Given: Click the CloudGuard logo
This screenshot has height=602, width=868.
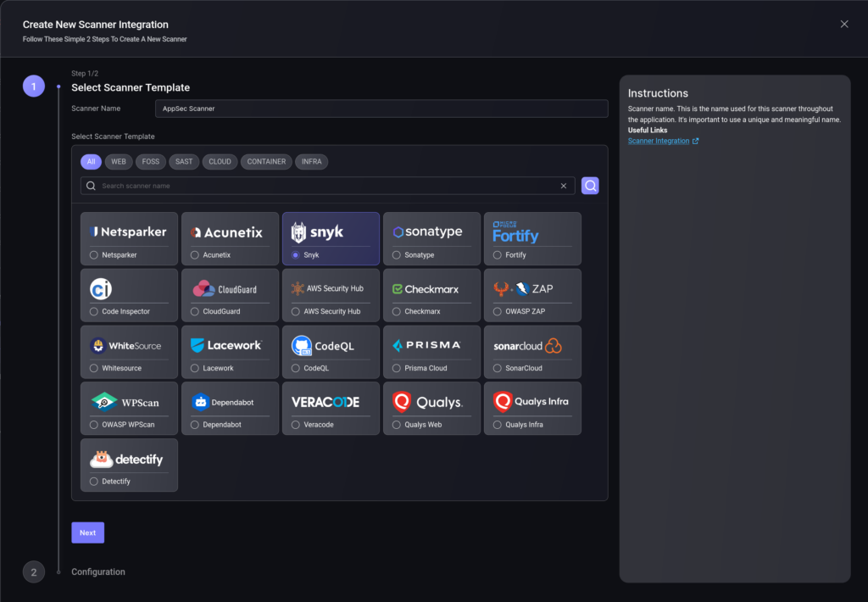Looking at the screenshot, I should click(x=224, y=289).
